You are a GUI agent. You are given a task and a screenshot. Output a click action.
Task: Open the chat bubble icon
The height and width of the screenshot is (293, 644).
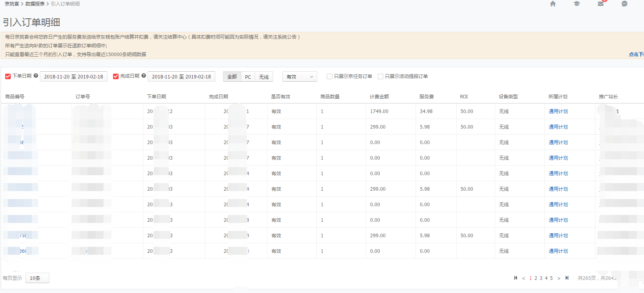click(x=624, y=4)
